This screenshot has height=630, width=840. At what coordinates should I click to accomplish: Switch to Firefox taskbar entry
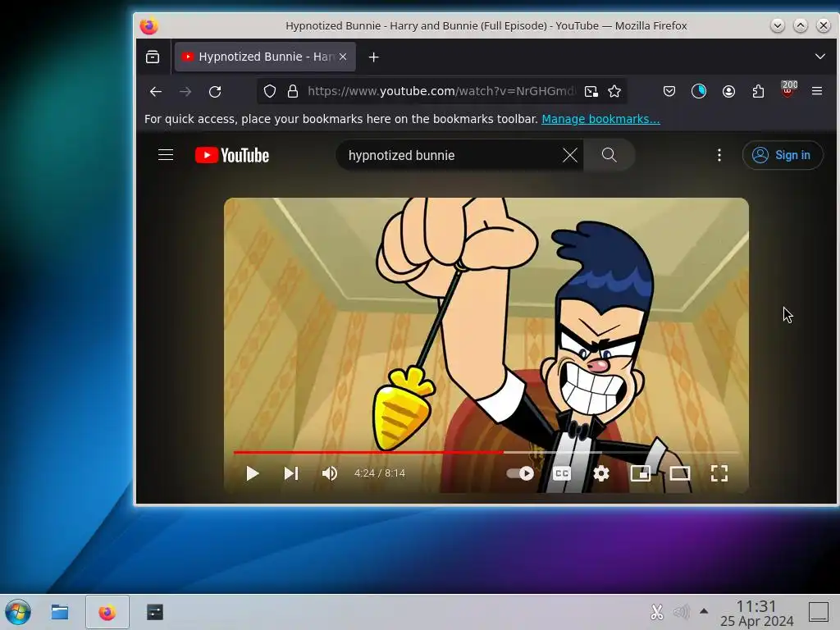pyautogui.click(x=107, y=612)
